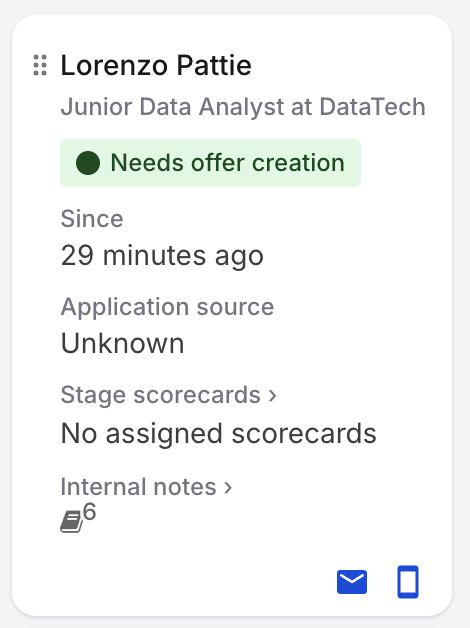Click the 29 minutes ago timestamp
470x628 pixels.
pyautogui.click(x=162, y=256)
